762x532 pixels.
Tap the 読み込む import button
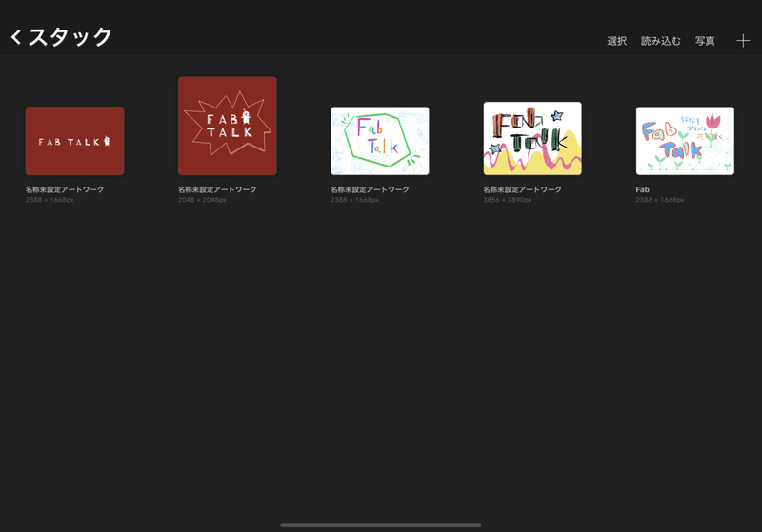click(x=660, y=41)
